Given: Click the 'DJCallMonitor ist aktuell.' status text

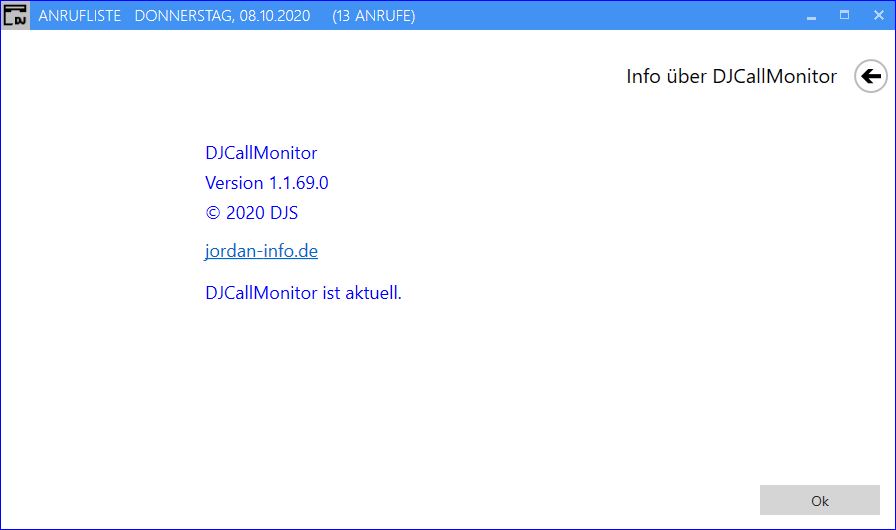Looking at the screenshot, I should 303,293.
